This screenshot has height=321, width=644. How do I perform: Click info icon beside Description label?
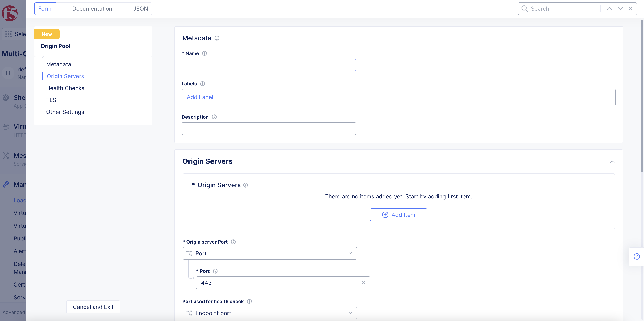[214, 117]
